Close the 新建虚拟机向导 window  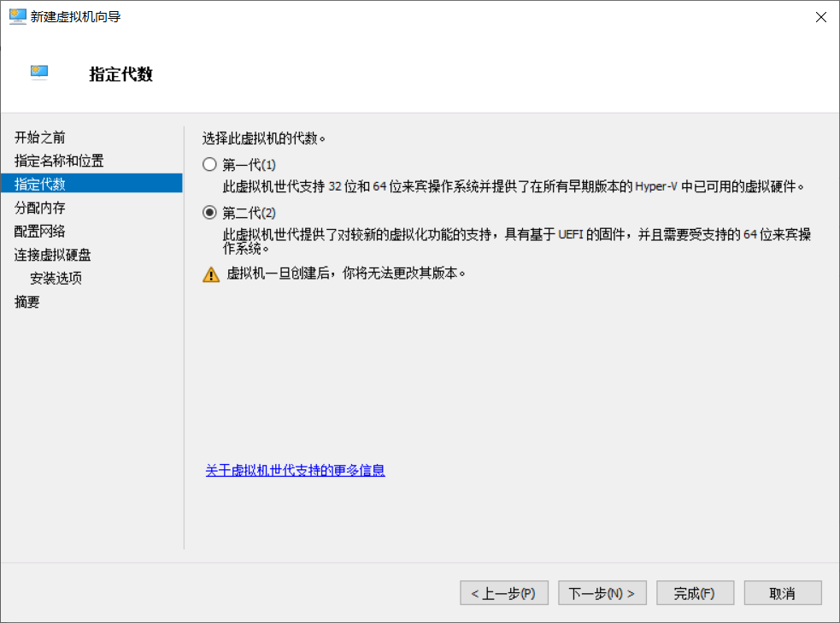click(819, 15)
